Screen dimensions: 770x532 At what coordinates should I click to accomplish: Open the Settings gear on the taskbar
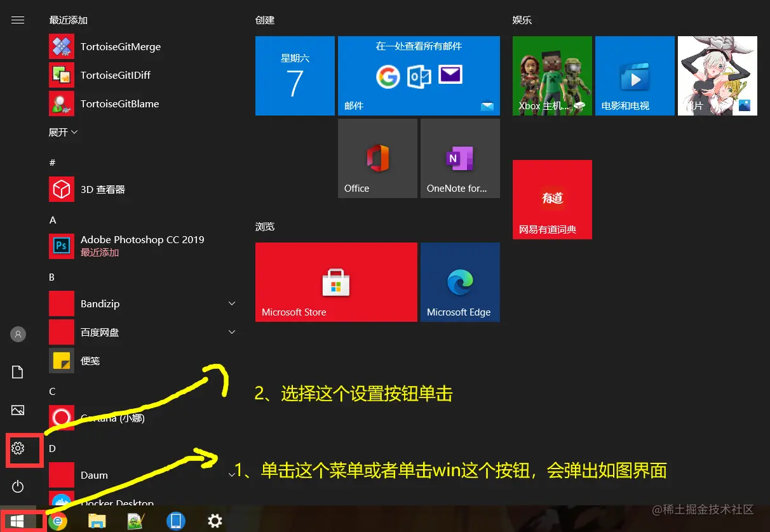point(215,521)
